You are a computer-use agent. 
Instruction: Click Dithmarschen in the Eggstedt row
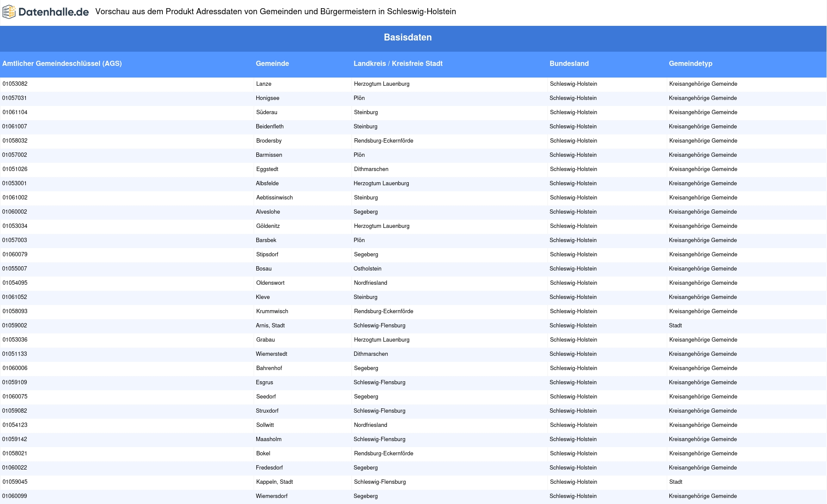click(371, 169)
